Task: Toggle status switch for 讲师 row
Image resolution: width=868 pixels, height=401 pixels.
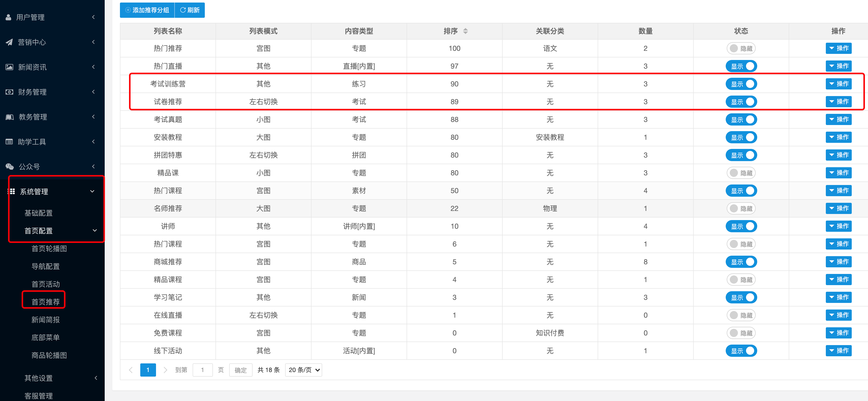Action: (x=741, y=226)
